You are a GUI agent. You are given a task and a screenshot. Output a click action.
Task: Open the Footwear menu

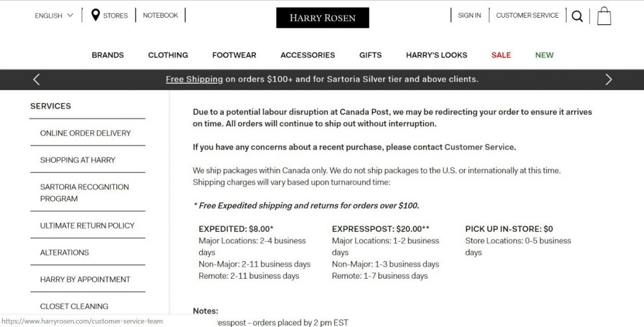[x=234, y=55]
